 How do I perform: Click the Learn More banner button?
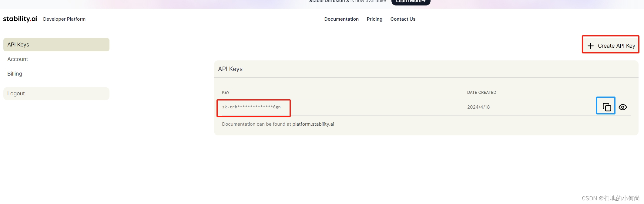(411, 2)
